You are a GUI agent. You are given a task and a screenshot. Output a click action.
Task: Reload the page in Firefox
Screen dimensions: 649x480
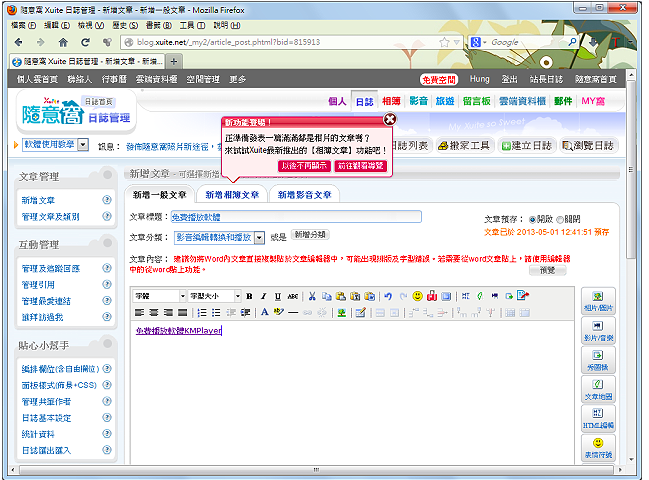click(x=85, y=42)
